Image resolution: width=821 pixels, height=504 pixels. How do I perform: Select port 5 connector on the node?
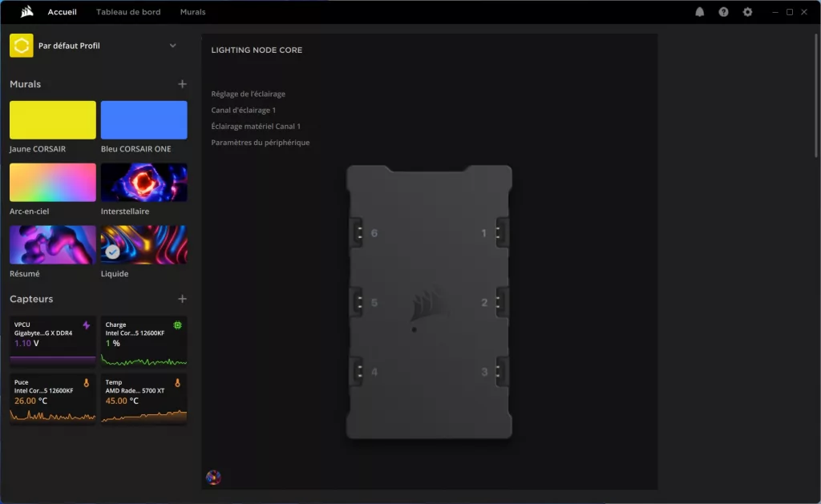coord(357,303)
